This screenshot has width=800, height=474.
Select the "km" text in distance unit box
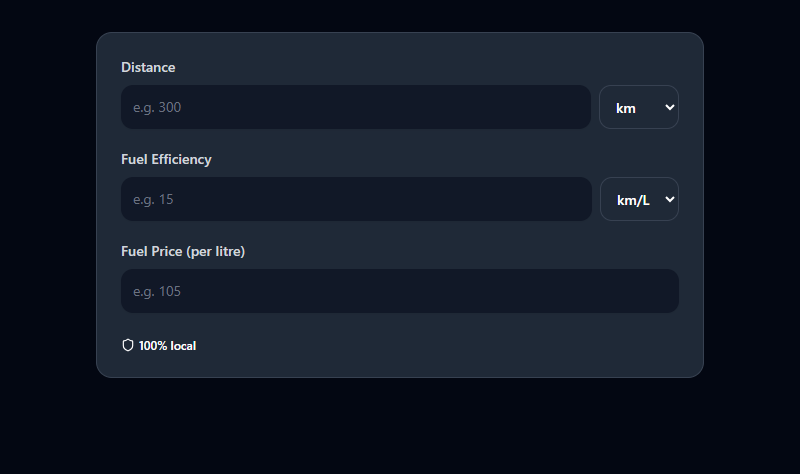(626, 108)
